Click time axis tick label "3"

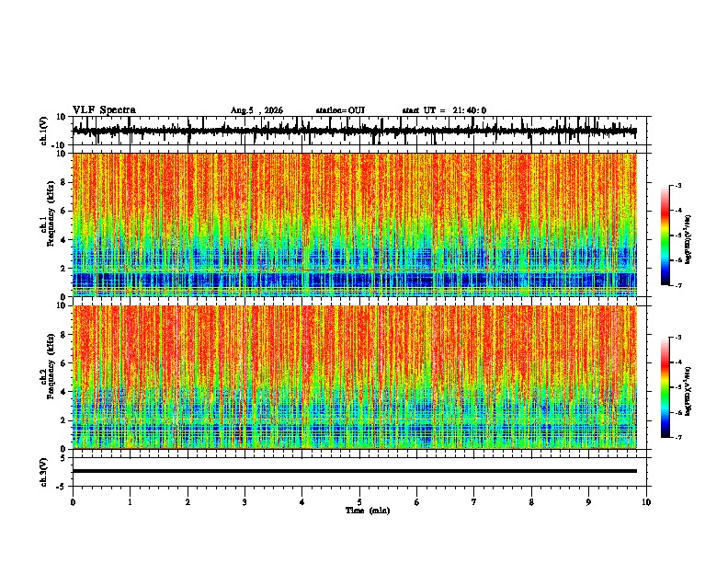tap(245, 502)
